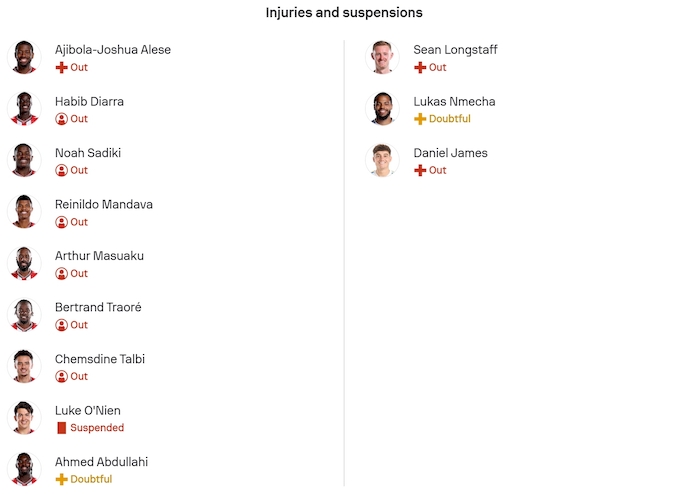Open Reinildo Mandava's player name link

[x=104, y=205]
